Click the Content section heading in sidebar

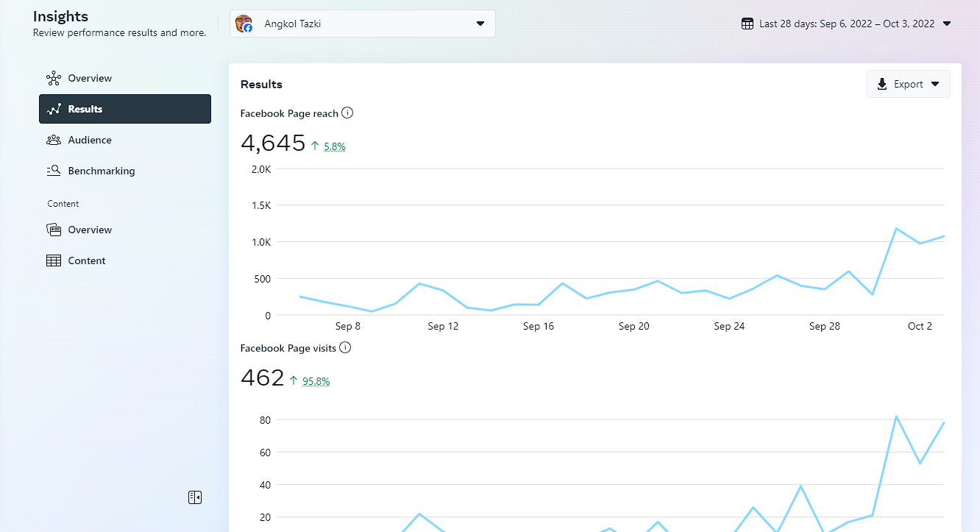(63, 204)
